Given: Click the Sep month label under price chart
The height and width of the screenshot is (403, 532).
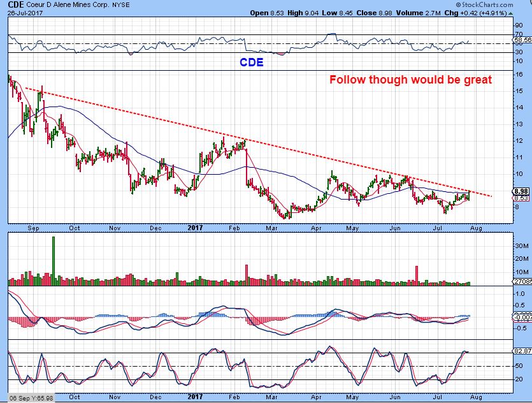Looking at the screenshot, I should pos(33,228).
